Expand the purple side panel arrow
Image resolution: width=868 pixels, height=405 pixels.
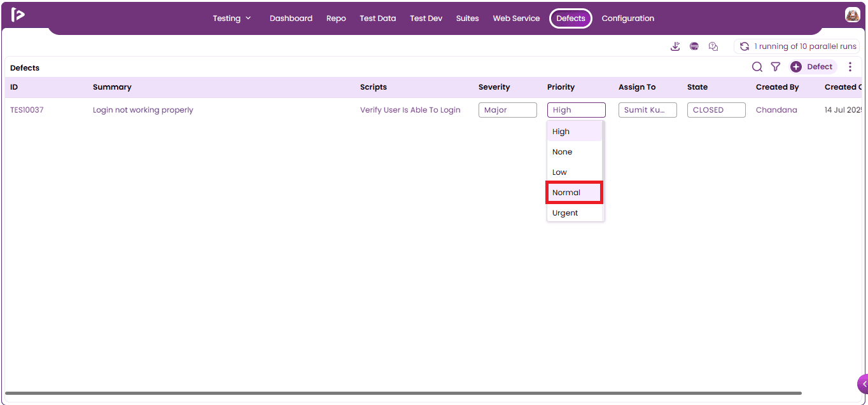863,384
